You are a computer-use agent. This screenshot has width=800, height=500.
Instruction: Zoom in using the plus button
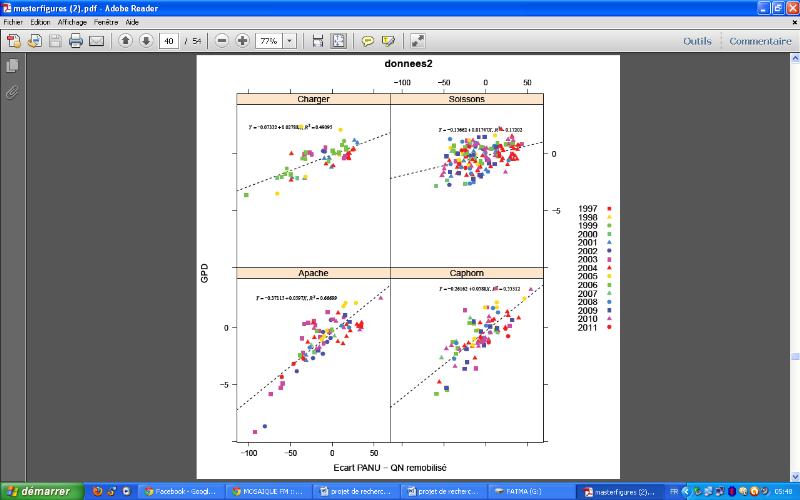point(242,41)
